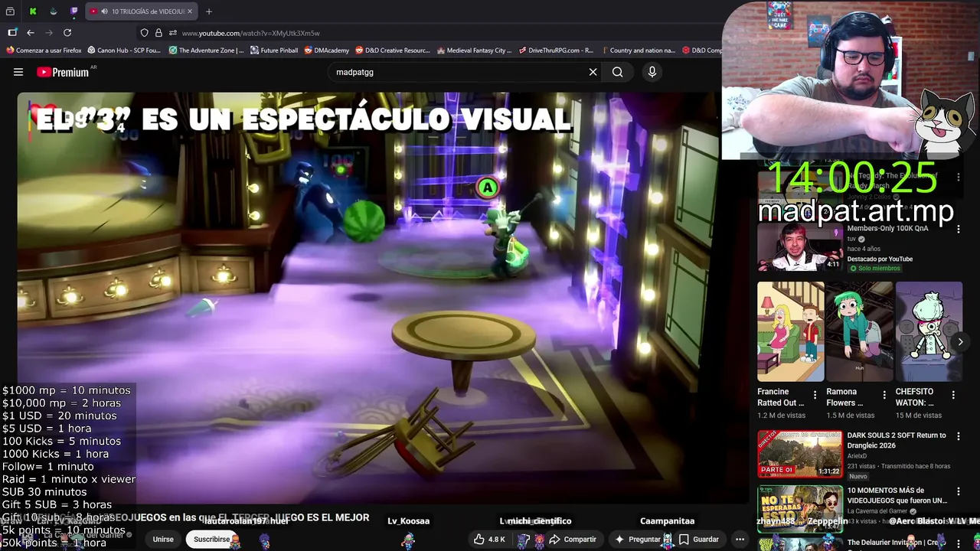Open DARK SOULS 2 SOFT video thumbnail
This screenshot has height=551, width=980.
point(799,454)
